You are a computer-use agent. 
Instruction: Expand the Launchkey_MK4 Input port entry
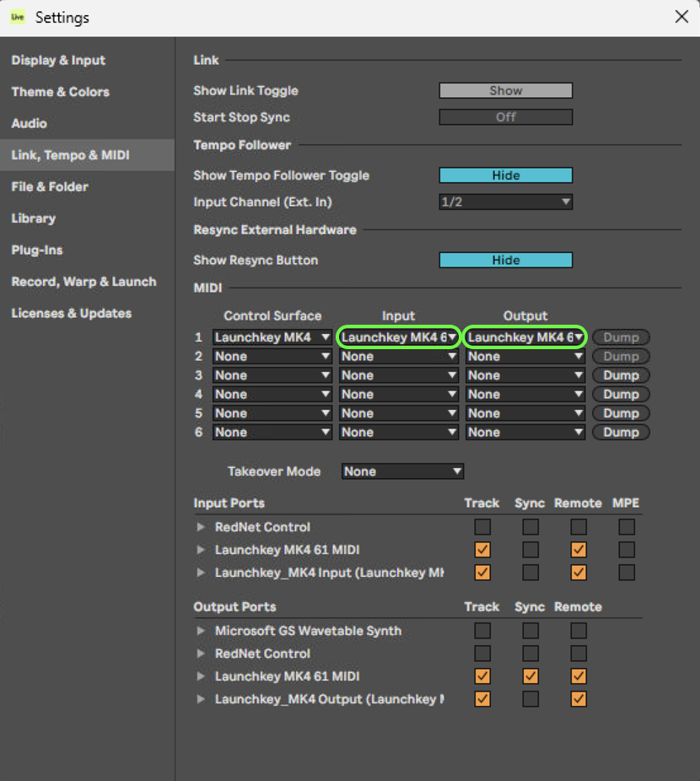point(201,573)
